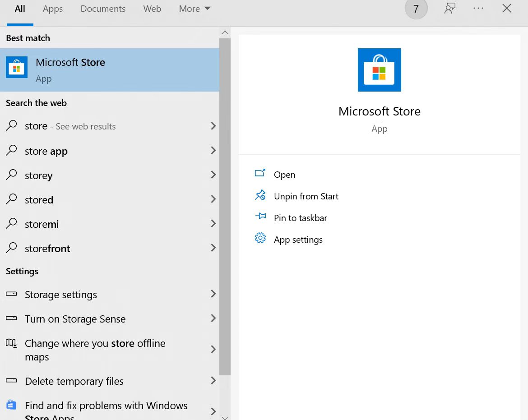Expand the More tab dropdown
Image resolution: width=528 pixels, height=420 pixels.
coord(194,9)
